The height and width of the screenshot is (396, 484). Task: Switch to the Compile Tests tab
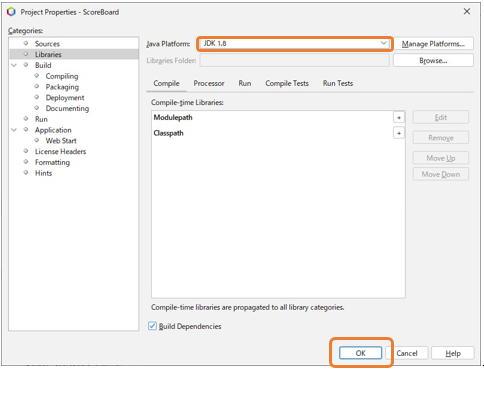[x=287, y=83]
